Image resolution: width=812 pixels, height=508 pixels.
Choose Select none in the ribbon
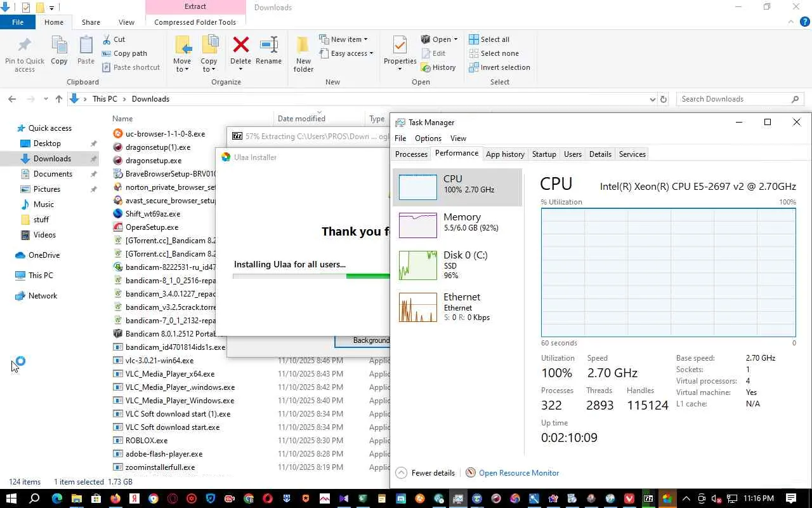tap(494, 53)
